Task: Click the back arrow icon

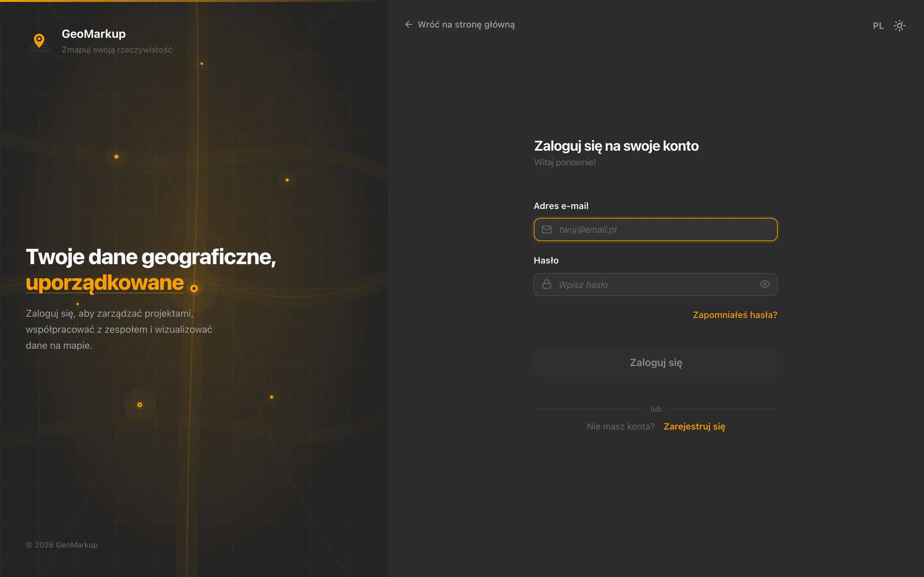Action: tap(408, 24)
